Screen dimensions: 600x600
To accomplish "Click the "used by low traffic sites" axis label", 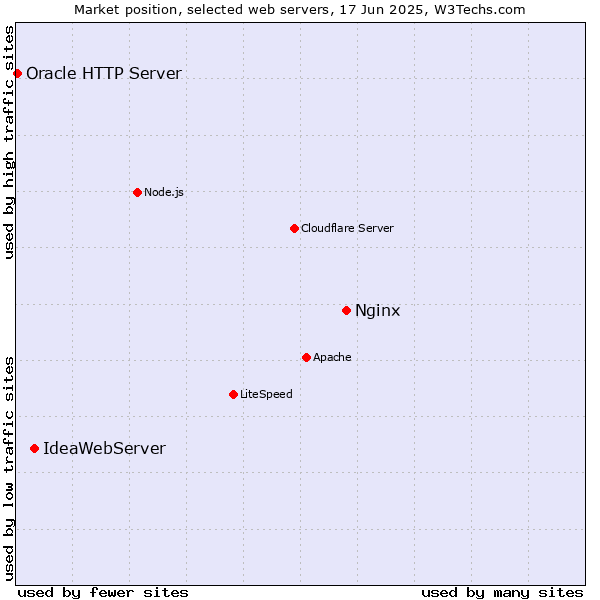I will [9, 469].
